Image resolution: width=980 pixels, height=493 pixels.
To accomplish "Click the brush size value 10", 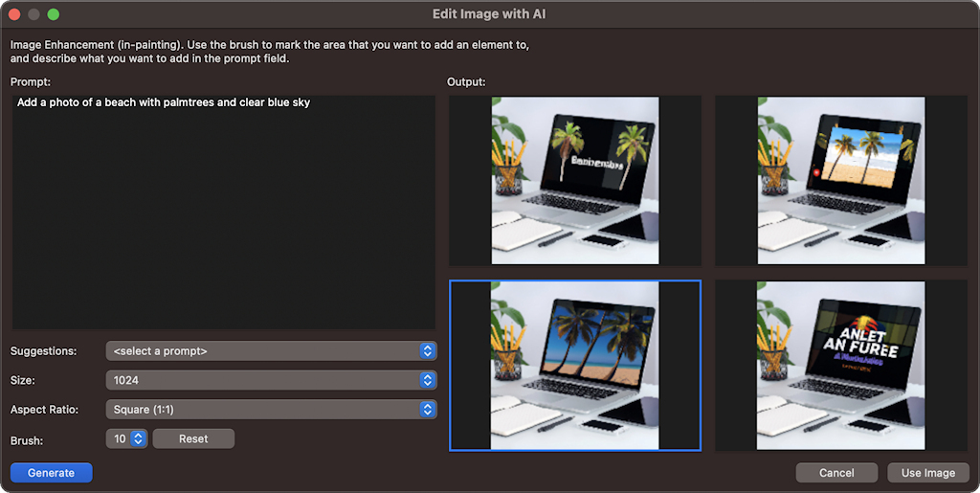I will coord(120,438).
